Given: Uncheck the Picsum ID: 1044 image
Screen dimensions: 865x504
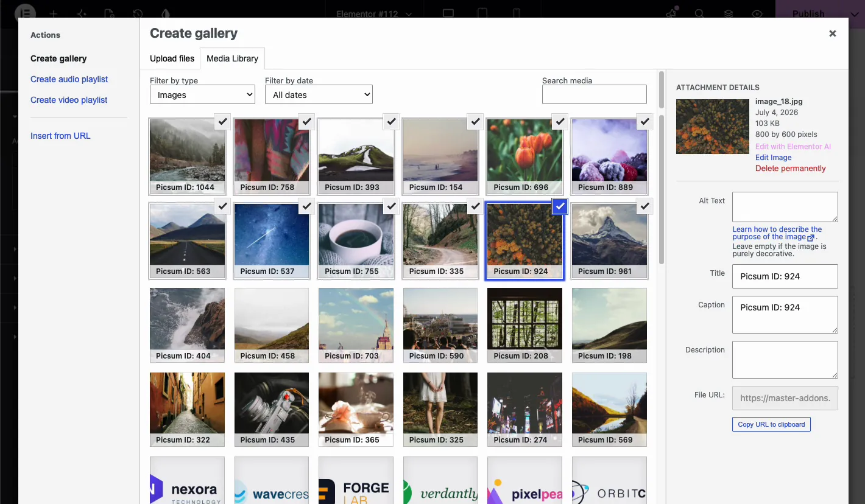Looking at the screenshot, I should [223, 122].
